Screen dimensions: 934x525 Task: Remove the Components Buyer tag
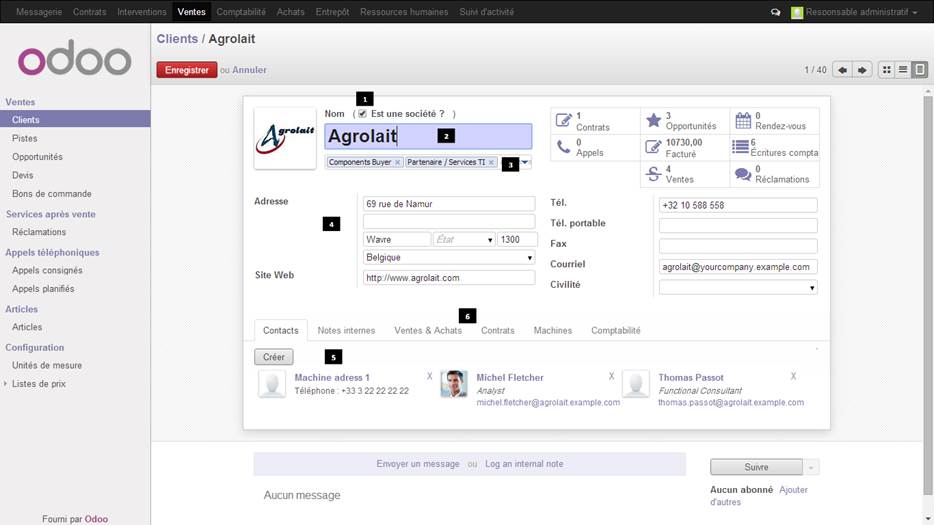coord(397,162)
